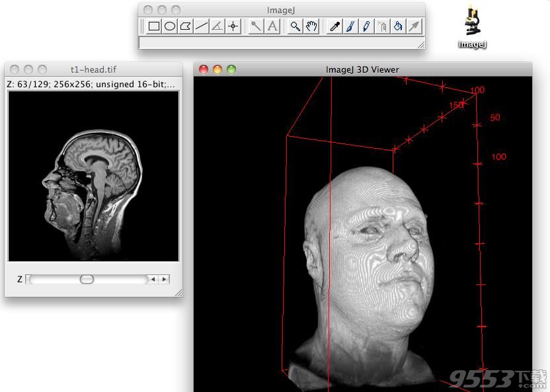Select the Pencil tool
The image size is (550, 392).
[366, 26]
